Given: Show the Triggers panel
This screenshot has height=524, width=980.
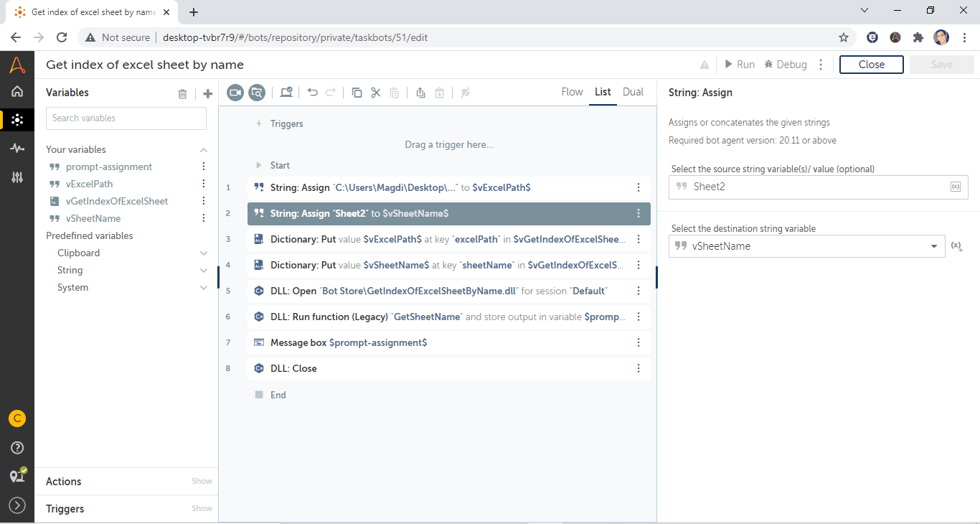Looking at the screenshot, I should click(x=202, y=509).
